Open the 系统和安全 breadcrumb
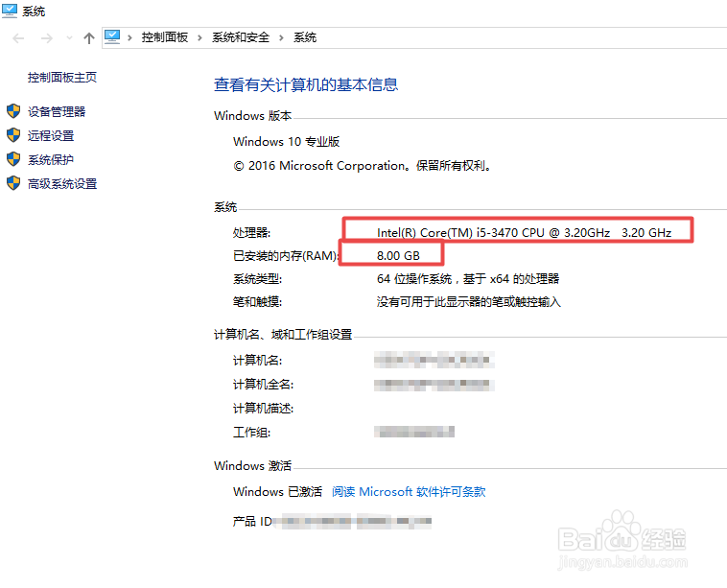The width and height of the screenshot is (727, 588). (241, 37)
